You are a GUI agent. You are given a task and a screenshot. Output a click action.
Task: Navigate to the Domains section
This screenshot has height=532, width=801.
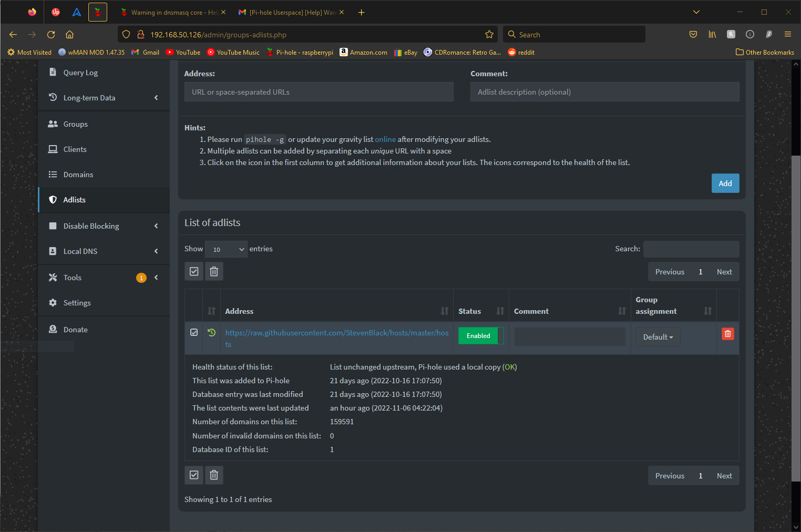pyautogui.click(x=77, y=174)
